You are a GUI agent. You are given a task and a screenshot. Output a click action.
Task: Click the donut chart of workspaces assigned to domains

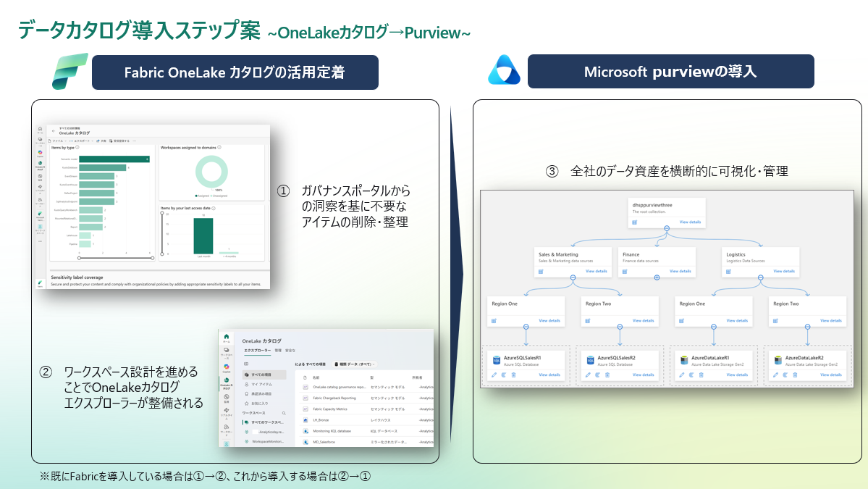(211, 172)
